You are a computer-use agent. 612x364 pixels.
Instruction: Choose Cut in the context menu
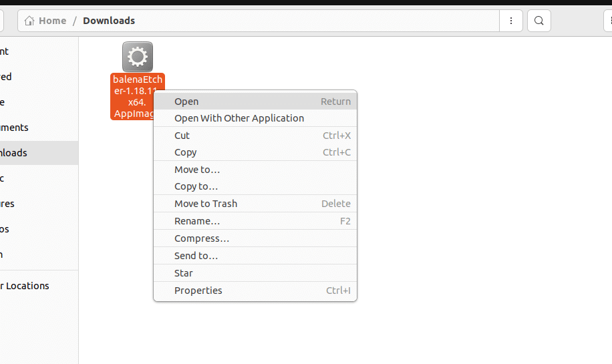255,136
